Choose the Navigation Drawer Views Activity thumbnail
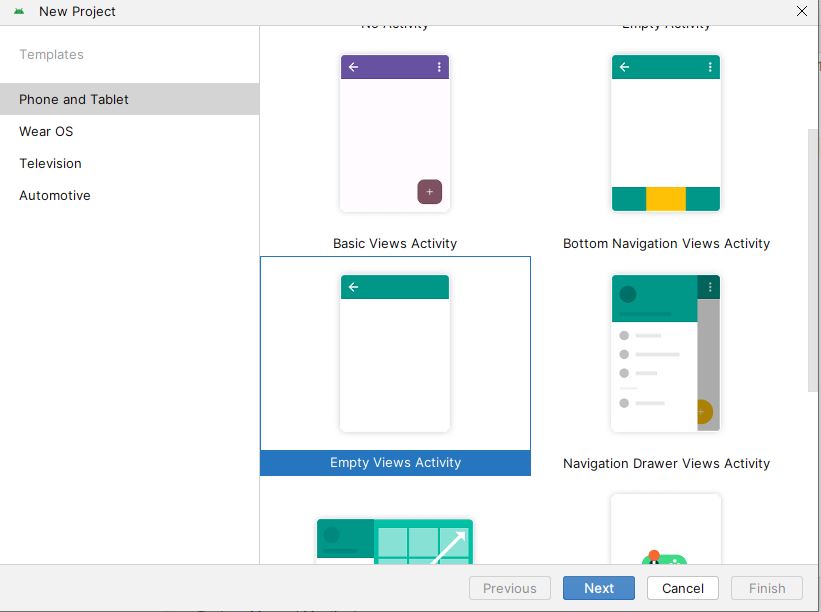 click(665, 353)
